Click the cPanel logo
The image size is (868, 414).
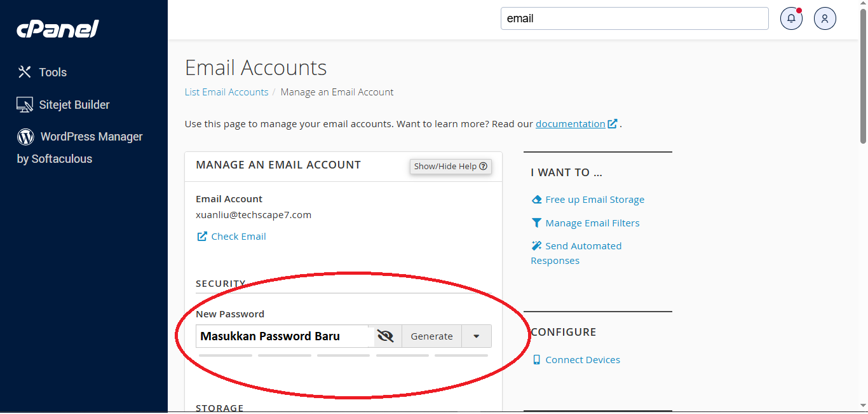click(58, 29)
